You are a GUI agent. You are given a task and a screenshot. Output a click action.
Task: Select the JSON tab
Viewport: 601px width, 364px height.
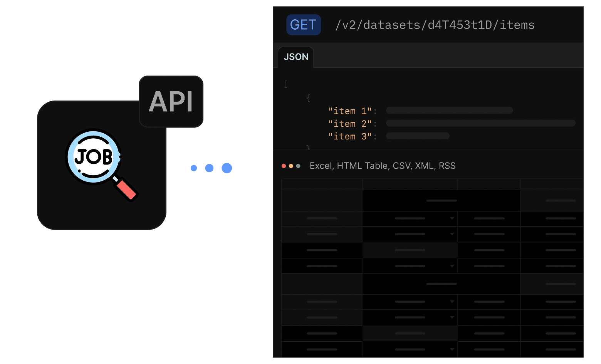(x=296, y=57)
